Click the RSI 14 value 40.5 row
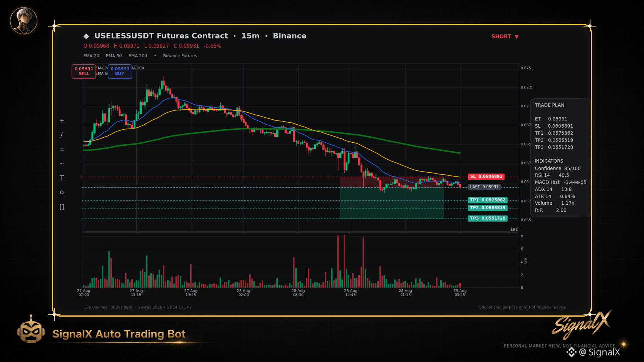The height and width of the screenshot is (362, 644). (x=552, y=175)
